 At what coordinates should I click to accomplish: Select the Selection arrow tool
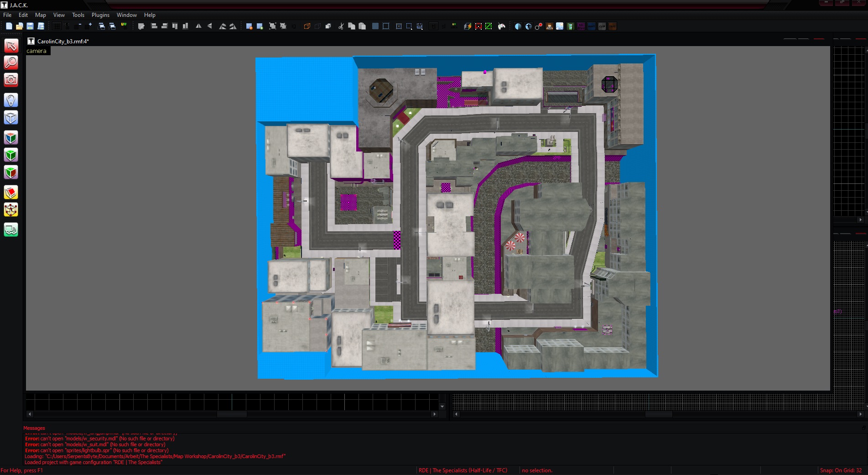(x=11, y=46)
